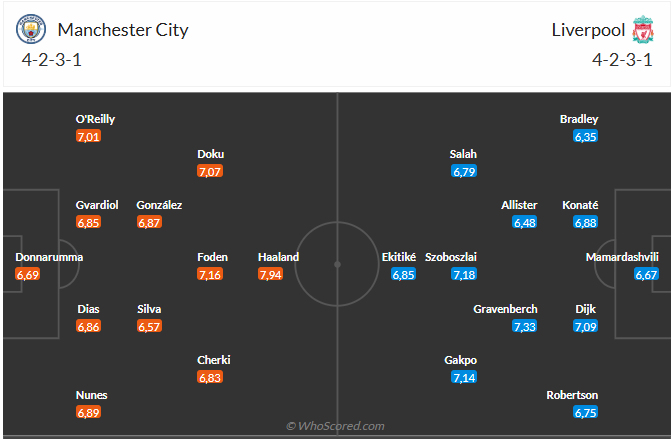Image resolution: width=671 pixels, height=439 pixels.
Task: Select Haaland's 7,94 rating badge
Action: coord(270,274)
